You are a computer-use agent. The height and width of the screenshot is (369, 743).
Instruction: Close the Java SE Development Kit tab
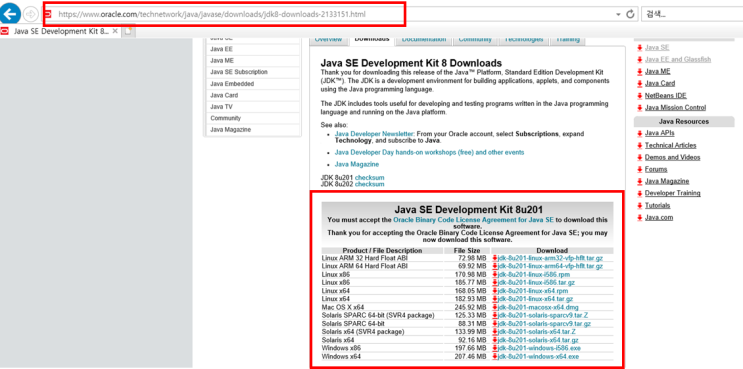[x=115, y=31]
